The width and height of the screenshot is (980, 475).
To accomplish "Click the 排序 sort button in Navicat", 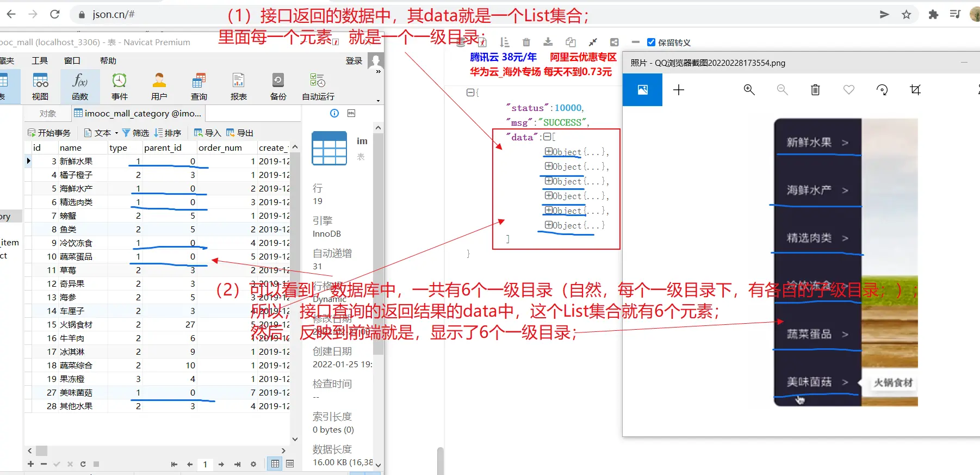I will (x=168, y=133).
